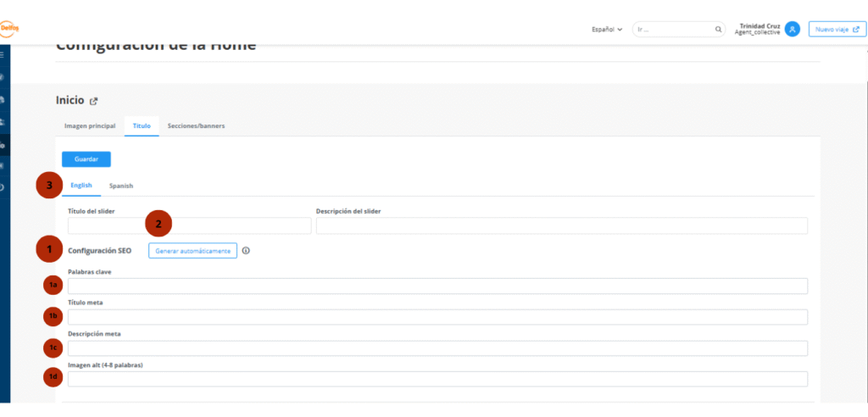Select the Spanish language tab

pyautogui.click(x=121, y=186)
